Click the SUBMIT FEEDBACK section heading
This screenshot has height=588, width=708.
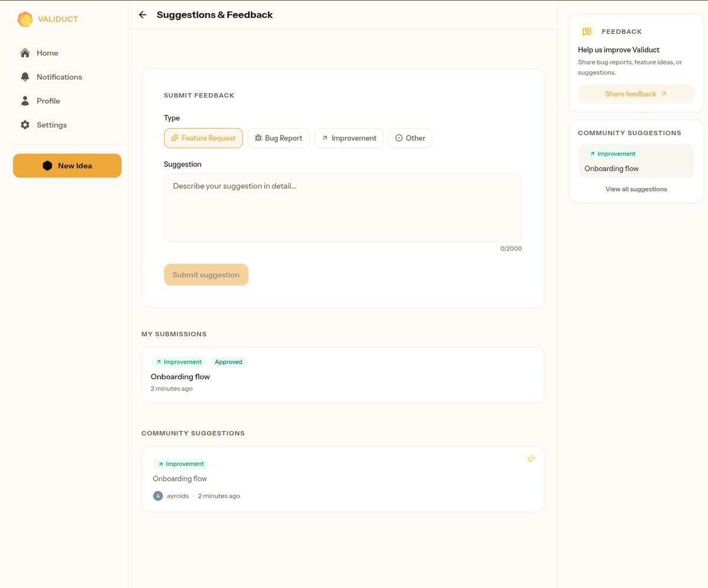point(199,96)
